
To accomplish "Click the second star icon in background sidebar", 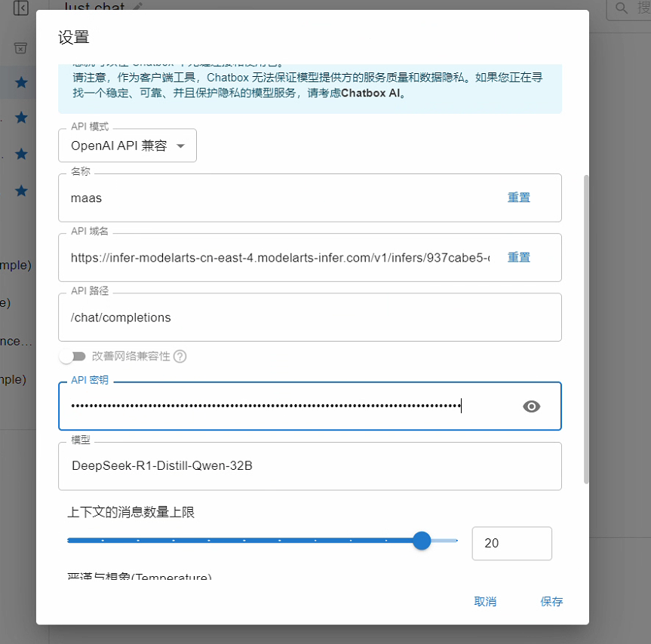I will (21, 118).
